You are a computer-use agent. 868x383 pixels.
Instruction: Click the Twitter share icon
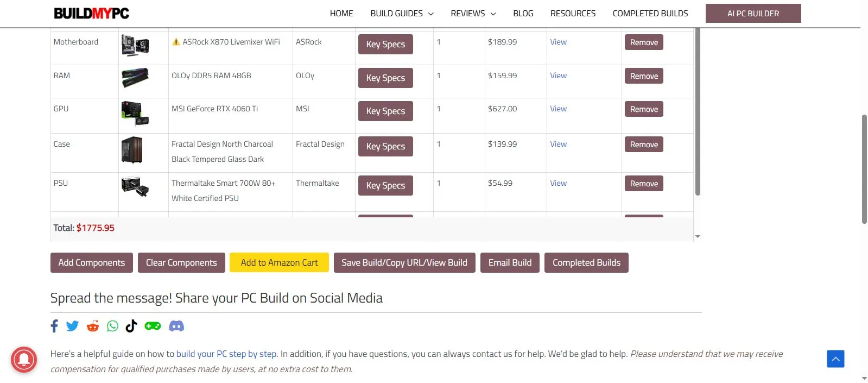click(72, 326)
